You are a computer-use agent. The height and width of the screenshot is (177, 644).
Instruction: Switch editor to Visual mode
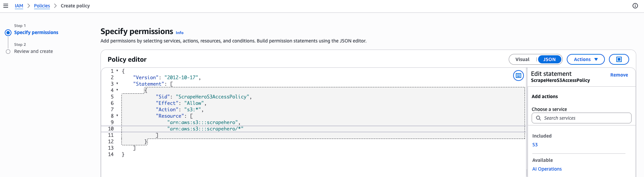click(x=522, y=59)
